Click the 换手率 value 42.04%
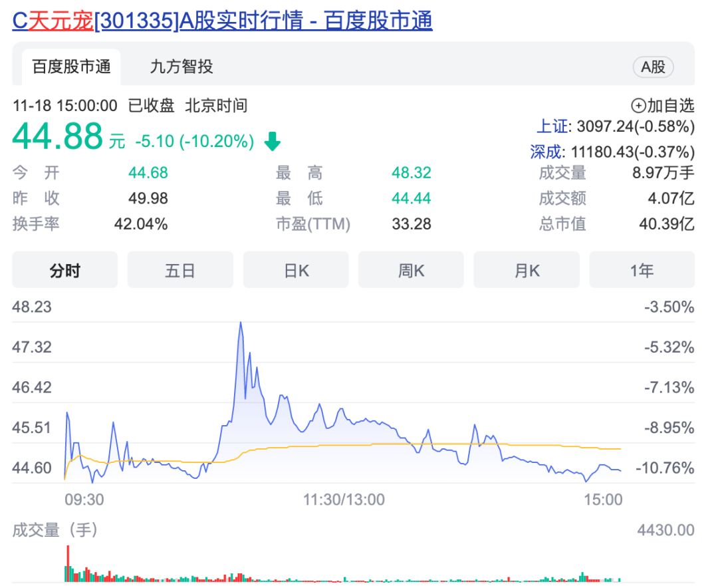The width and height of the screenshot is (718, 588). (140, 224)
